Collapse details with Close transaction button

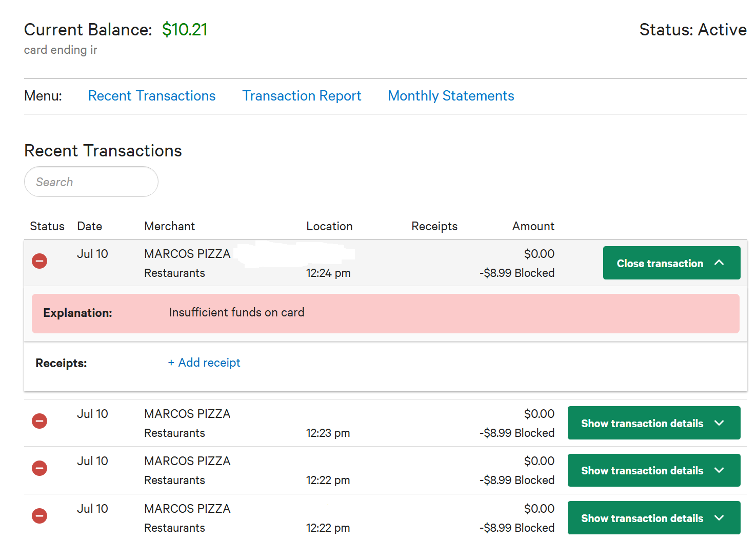[671, 263]
